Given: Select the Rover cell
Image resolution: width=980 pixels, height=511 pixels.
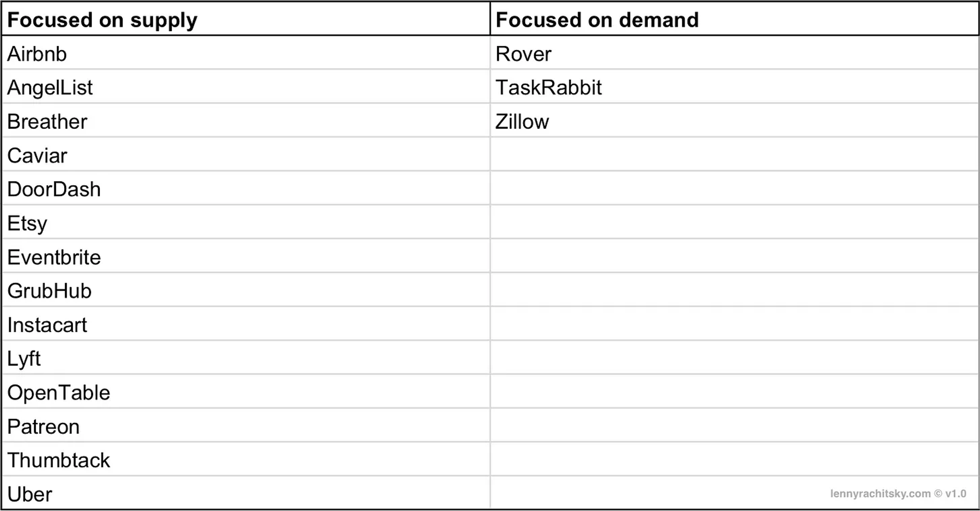Looking at the screenshot, I should (734, 52).
